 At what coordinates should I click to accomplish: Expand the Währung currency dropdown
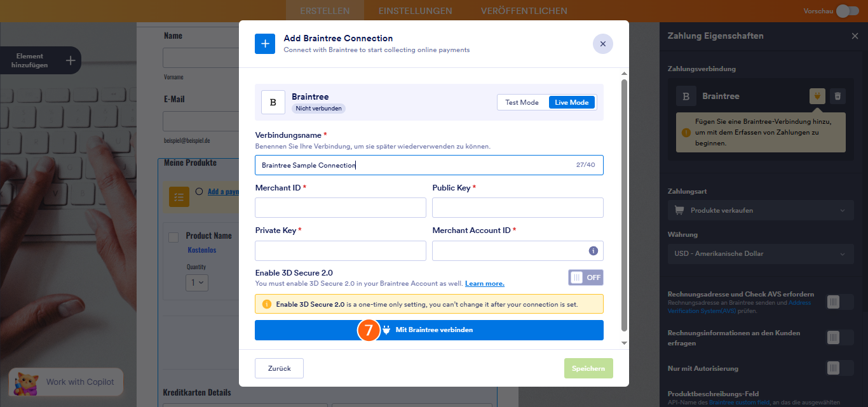760,253
